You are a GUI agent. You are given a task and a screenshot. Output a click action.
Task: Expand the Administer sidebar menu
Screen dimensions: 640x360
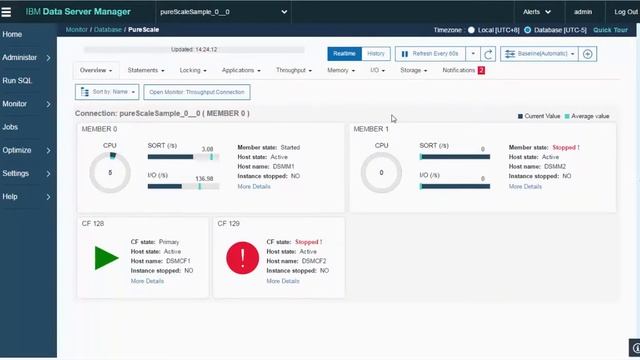click(x=28, y=58)
